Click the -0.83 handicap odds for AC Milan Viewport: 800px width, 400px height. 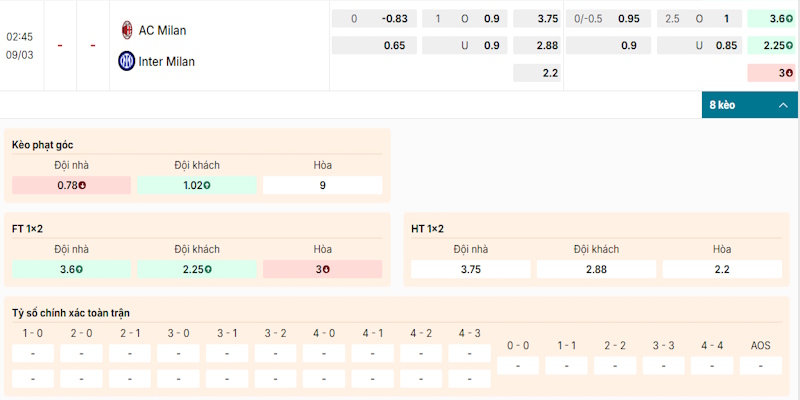[x=393, y=19]
